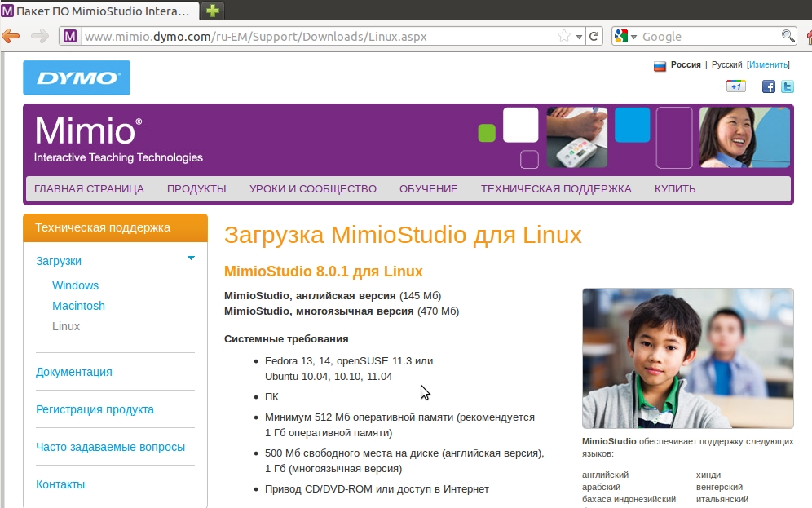This screenshot has height=508, width=812.
Task: Open the search engine selector dropdown
Action: tap(633, 37)
